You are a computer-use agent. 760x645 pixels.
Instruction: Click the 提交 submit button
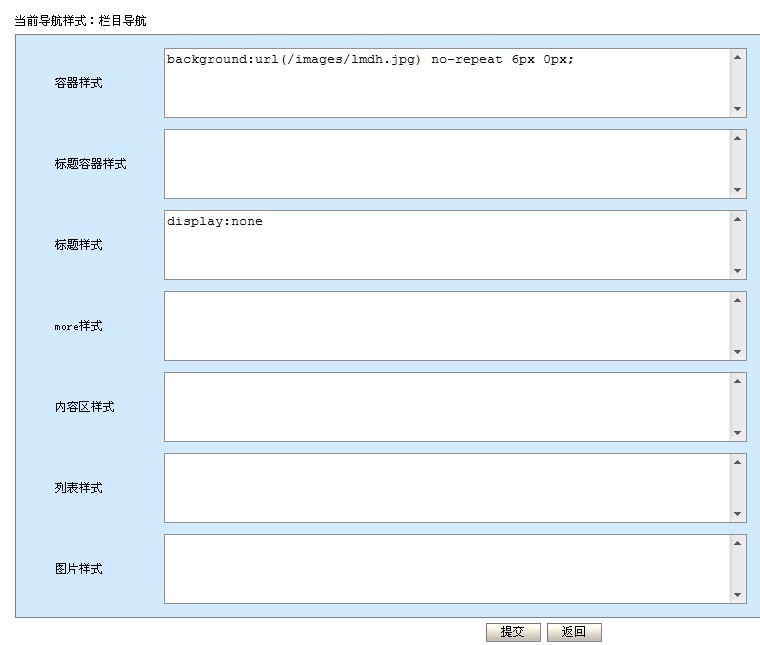point(513,632)
